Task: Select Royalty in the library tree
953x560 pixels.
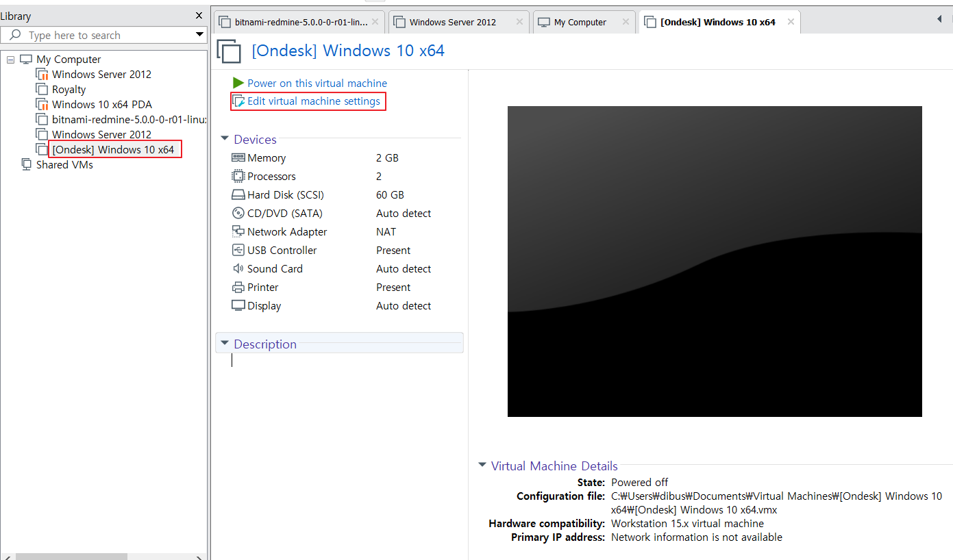Action: pyautogui.click(x=69, y=89)
